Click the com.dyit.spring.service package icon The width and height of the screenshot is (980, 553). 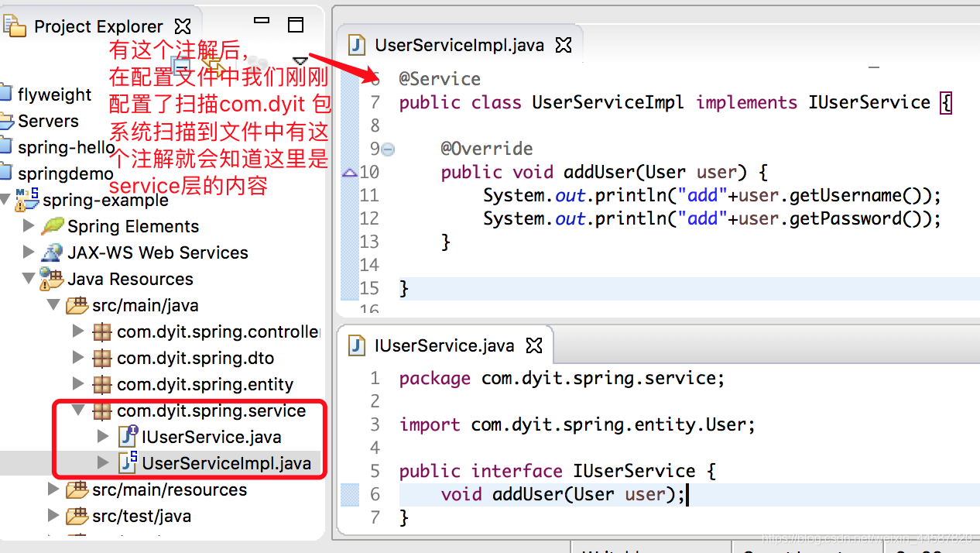click(x=101, y=410)
